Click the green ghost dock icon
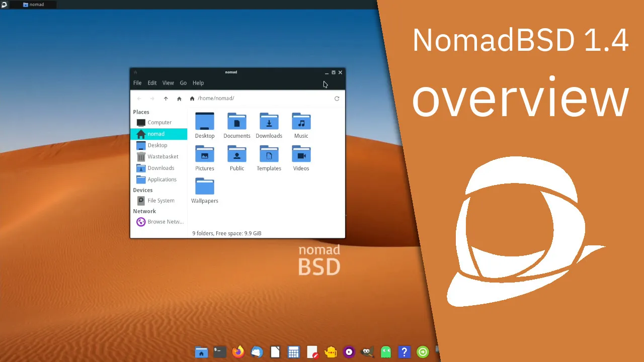The height and width of the screenshot is (362, 644). click(x=386, y=352)
